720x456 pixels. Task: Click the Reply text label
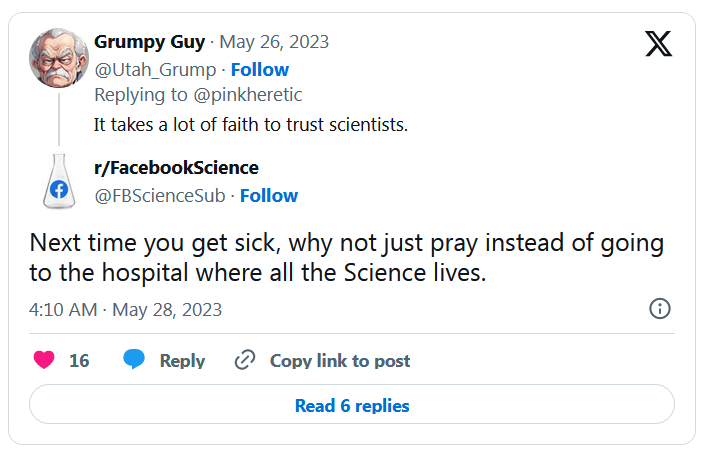coord(182,361)
